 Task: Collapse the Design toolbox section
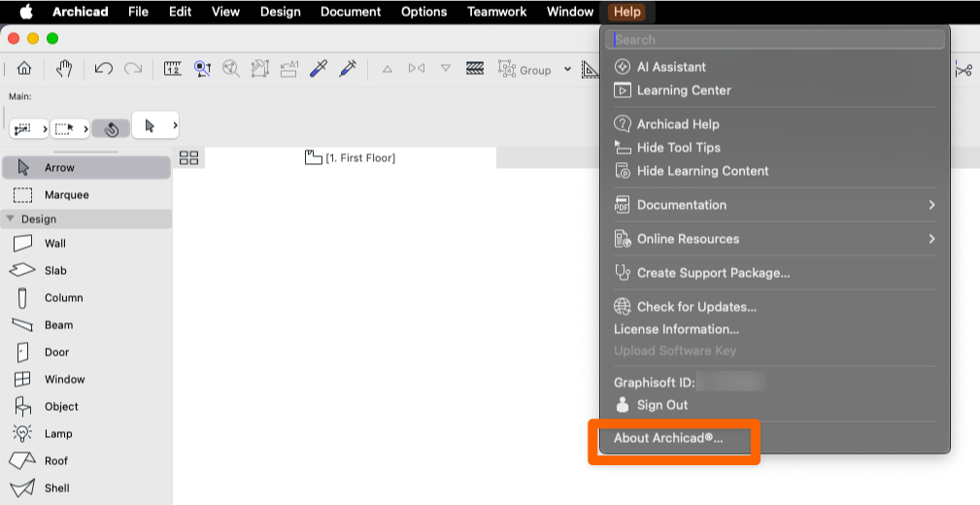coord(10,219)
